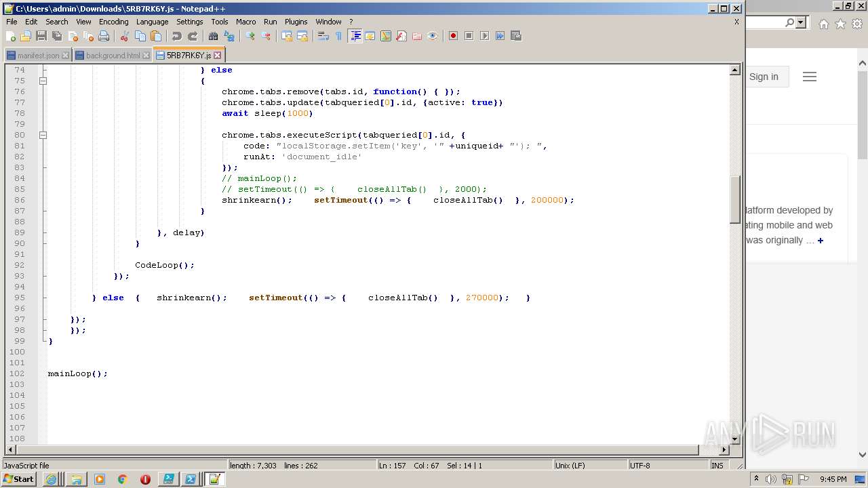The image size is (868, 488).
Task: Expand truncated text with plus link in browser
Action: click(x=821, y=241)
